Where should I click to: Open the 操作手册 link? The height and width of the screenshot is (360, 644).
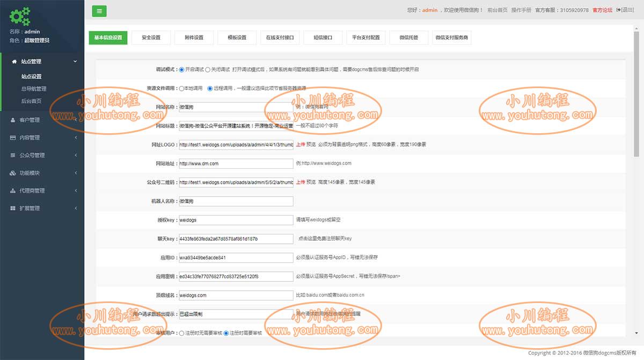(521, 10)
